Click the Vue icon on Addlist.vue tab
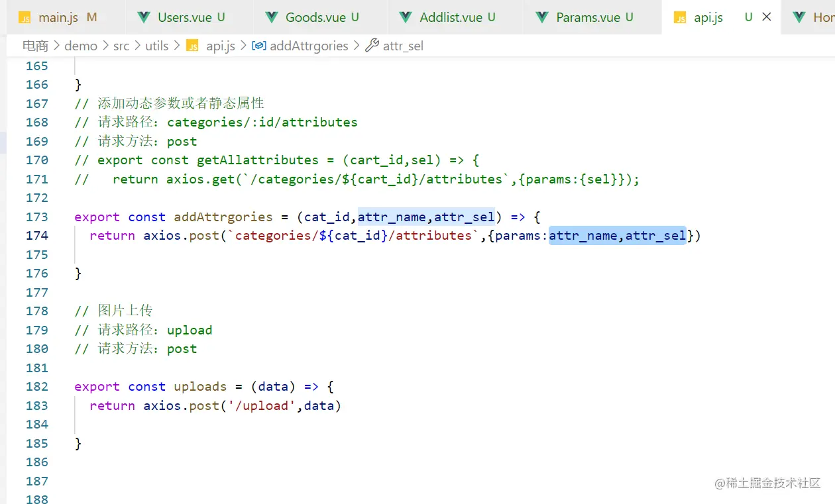The width and height of the screenshot is (835, 504). click(405, 17)
